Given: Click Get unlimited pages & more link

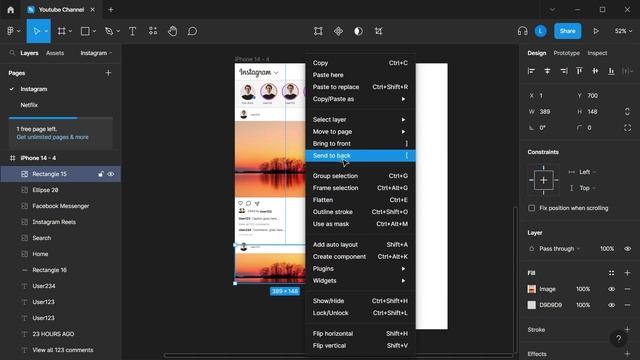Looking at the screenshot, I should [x=52, y=137].
